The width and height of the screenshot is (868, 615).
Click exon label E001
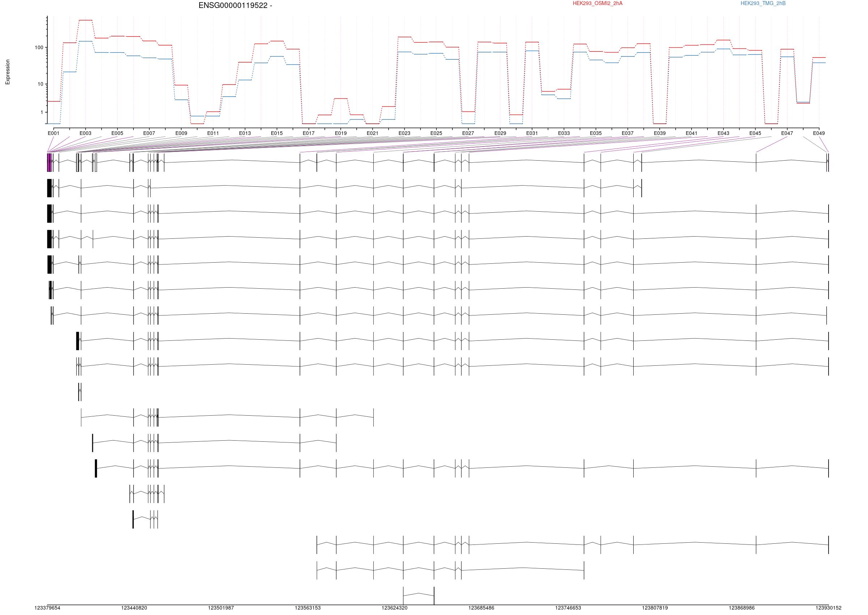click(54, 133)
